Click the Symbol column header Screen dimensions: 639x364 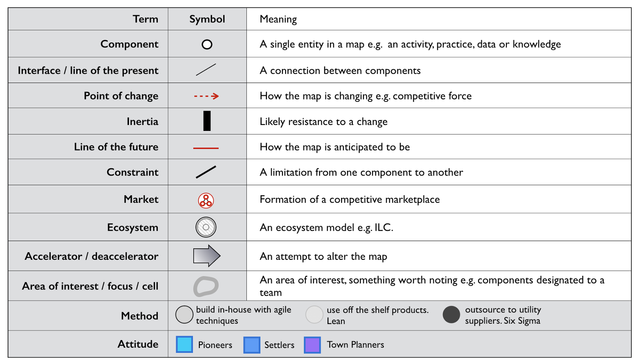[x=207, y=19]
